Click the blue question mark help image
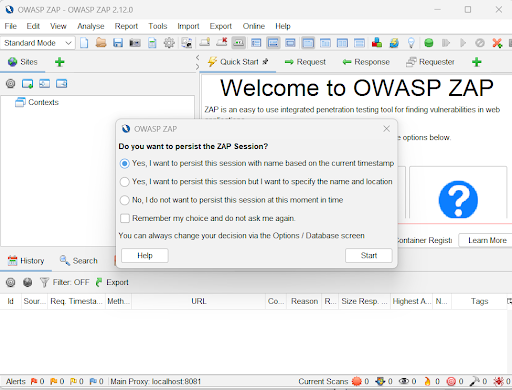This screenshot has height=390, width=512. coord(458,199)
